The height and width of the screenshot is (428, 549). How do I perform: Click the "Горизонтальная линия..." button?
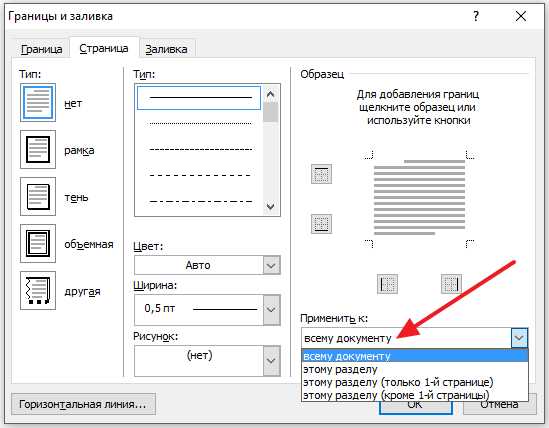[83, 404]
